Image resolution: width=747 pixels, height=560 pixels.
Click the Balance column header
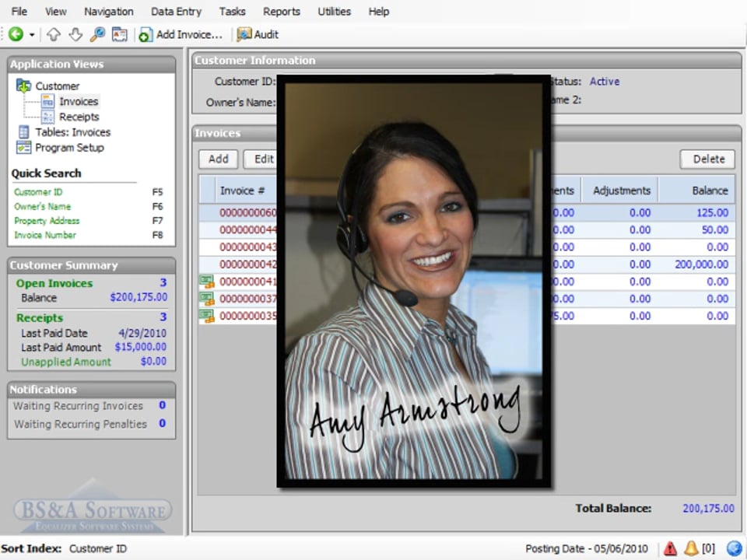click(697, 191)
